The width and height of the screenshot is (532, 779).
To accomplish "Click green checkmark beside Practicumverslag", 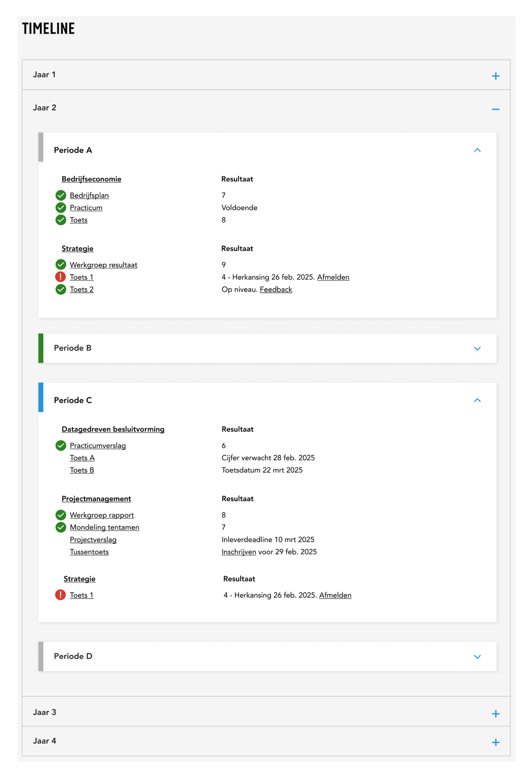I will point(61,446).
